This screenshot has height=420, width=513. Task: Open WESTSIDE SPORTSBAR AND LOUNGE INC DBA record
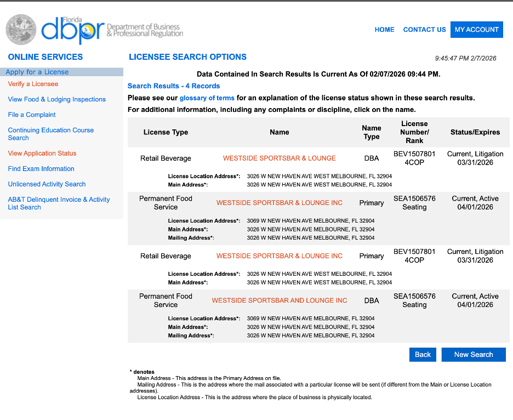(279, 300)
